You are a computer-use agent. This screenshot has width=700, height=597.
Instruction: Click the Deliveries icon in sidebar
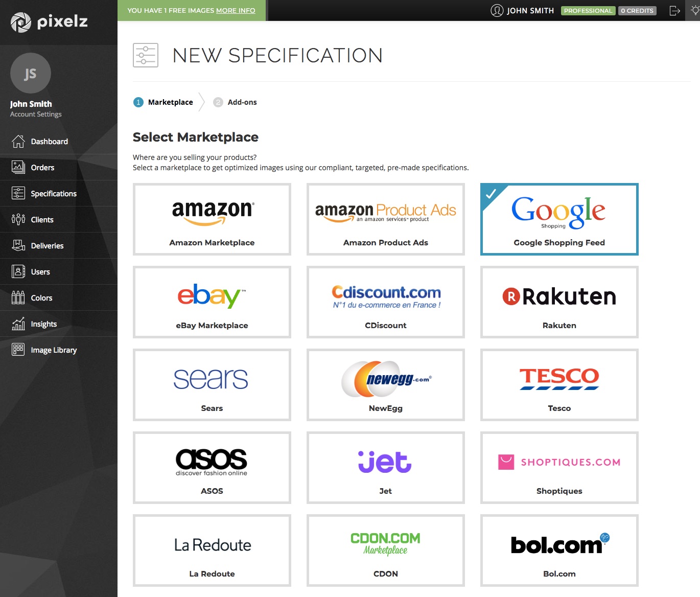tap(18, 245)
